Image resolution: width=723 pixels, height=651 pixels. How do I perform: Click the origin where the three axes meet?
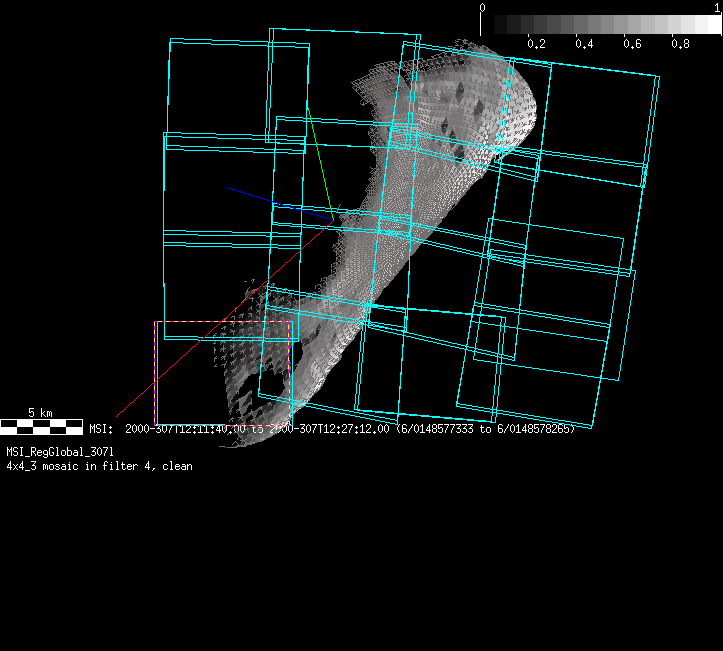click(x=334, y=220)
